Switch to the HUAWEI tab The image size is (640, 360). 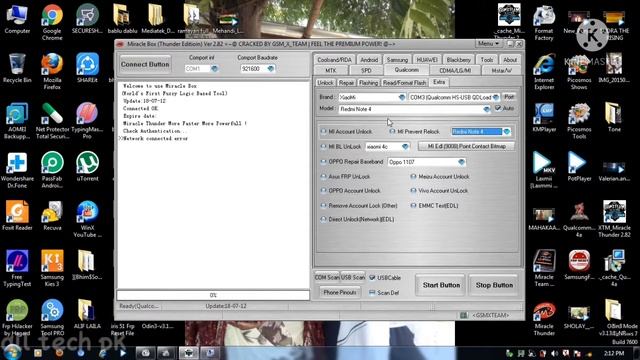click(x=427, y=60)
